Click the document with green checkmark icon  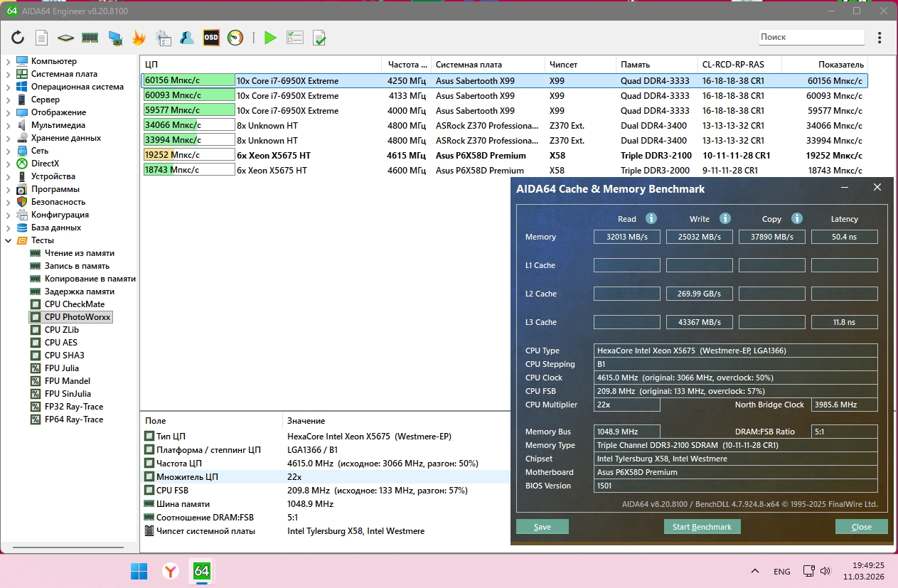click(x=319, y=38)
